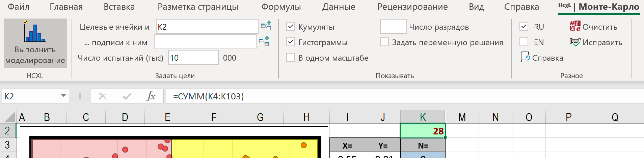Click the Name Box showing K2
Image resolution: width=644 pixels, height=158 pixels.
pyautogui.click(x=30, y=96)
